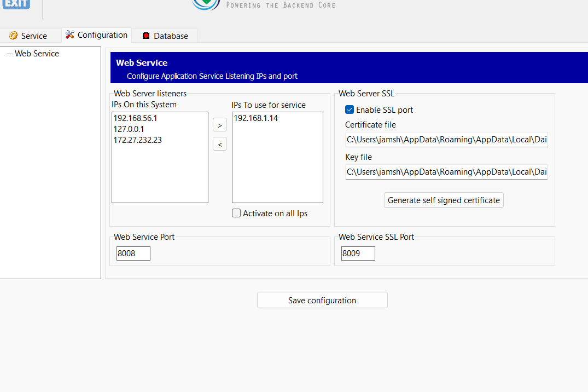This screenshot has width=588, height=392.
Task: Pick 172.27.232.23 from system IPs
Action: point(137,140)
